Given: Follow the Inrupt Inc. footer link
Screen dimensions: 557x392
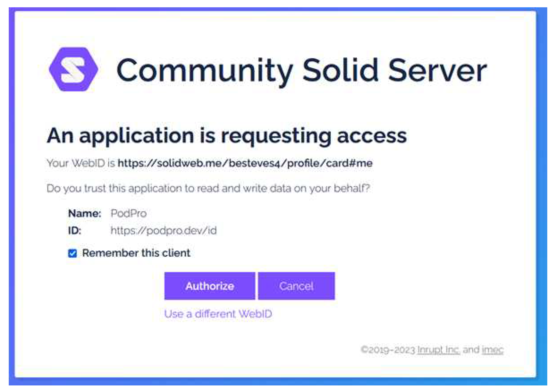Looking at the screenshot, I should coord(438,350).
